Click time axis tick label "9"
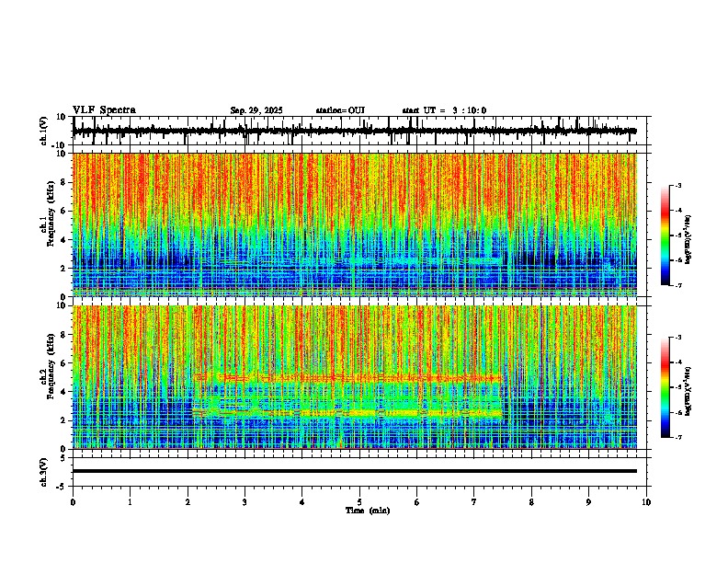Image resolution: width=728 pixels, height=563 pixels. 588,502
